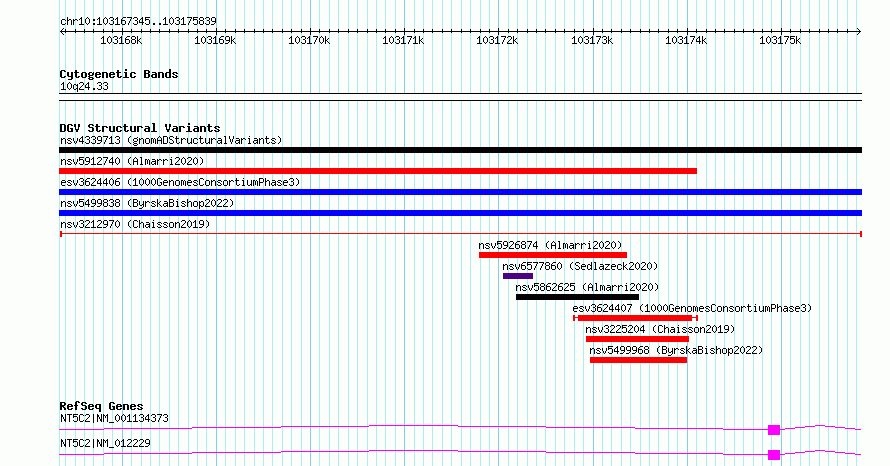Click the red bar of nsv5499968

click(x=639, y=360)
